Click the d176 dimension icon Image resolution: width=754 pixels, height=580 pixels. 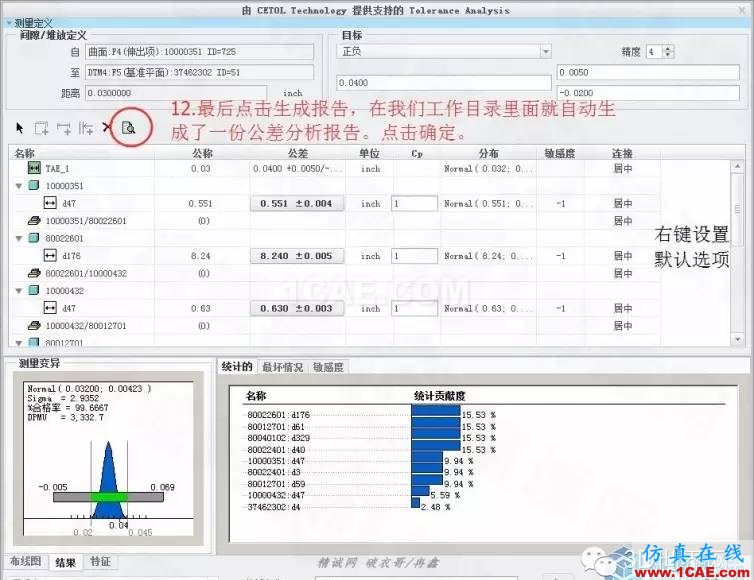coord(50,255)
